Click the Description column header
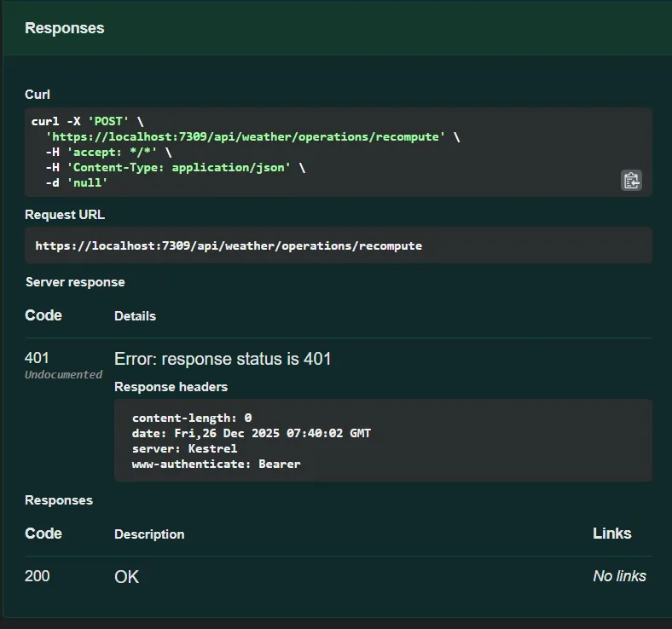Viewport: 672px width, 629px height. point(149,534)
